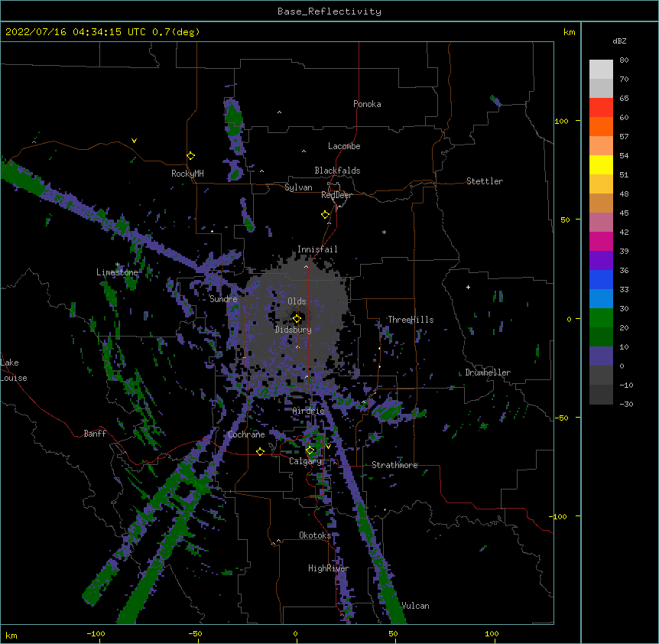The height and width of the screenshot is (644, 659).
Task: Click the Ponoka city label
Action: tap(367, 104)
